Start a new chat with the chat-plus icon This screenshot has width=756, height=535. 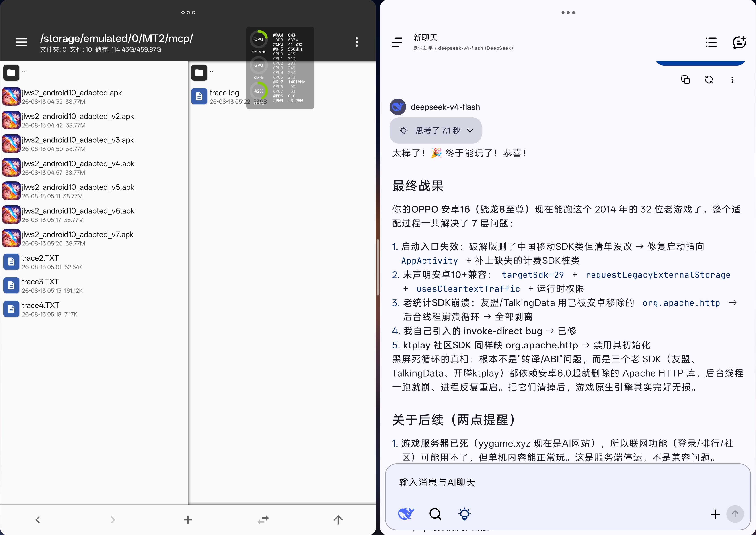(x=739, y=42)
